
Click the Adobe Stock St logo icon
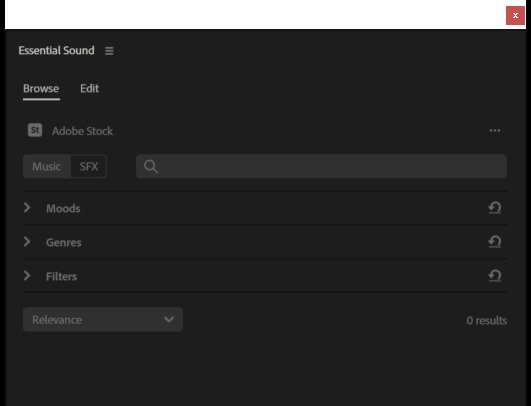pyautogui.click(x=35, y=130)
